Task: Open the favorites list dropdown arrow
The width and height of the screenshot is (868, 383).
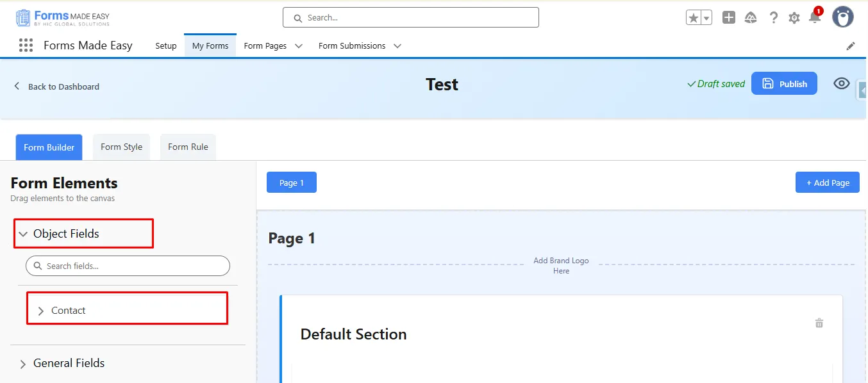Action: tap(706, 18)
